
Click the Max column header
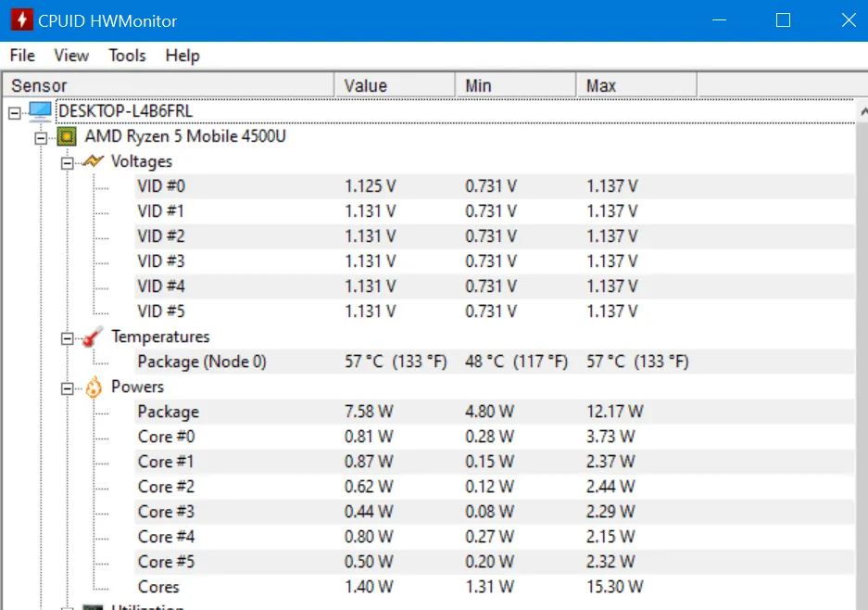[x=636, y=85]
